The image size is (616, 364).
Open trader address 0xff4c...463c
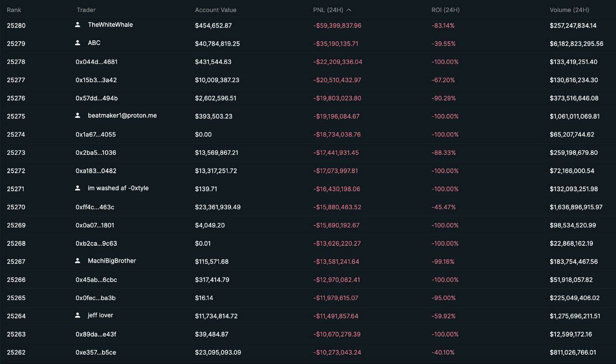[x=95, y=207]
